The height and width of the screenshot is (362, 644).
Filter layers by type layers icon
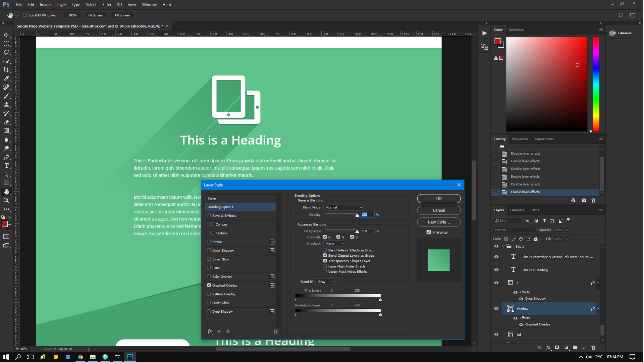544,221
